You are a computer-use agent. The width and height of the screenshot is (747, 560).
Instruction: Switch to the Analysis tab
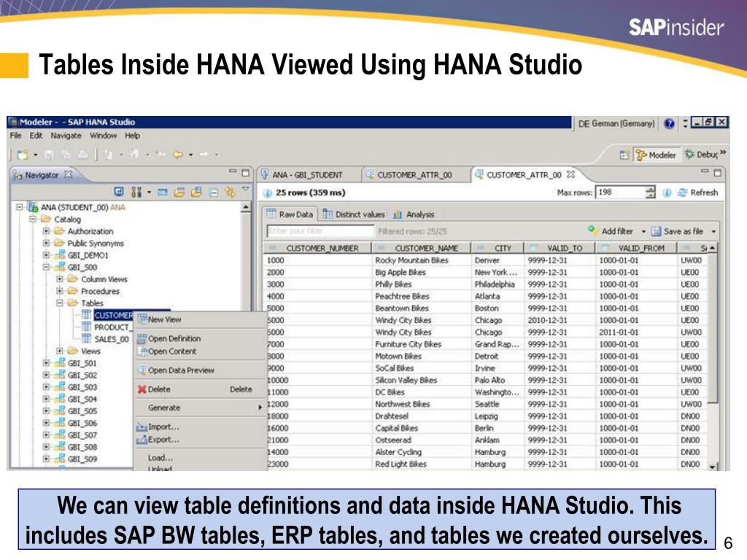(x=414, y=214)
